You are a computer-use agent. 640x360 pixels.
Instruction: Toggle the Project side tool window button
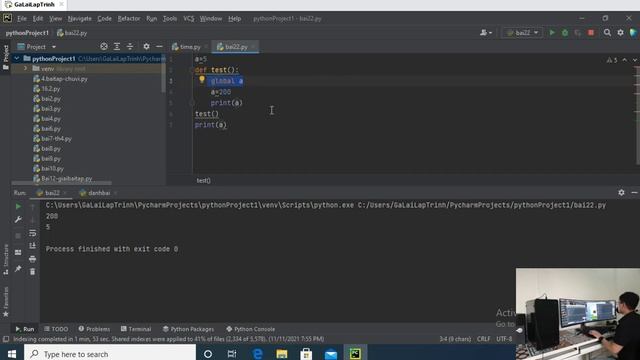(x=6, y=57)
